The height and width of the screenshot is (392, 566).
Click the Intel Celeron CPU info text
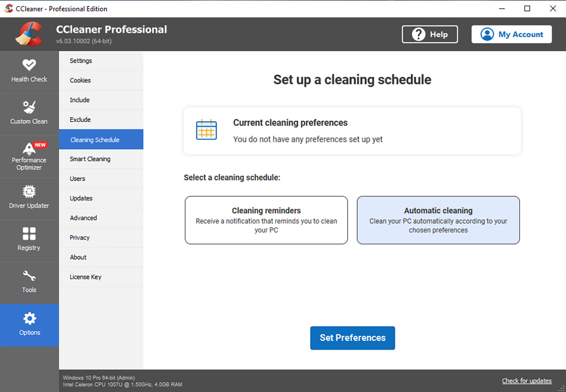point(123,384)
